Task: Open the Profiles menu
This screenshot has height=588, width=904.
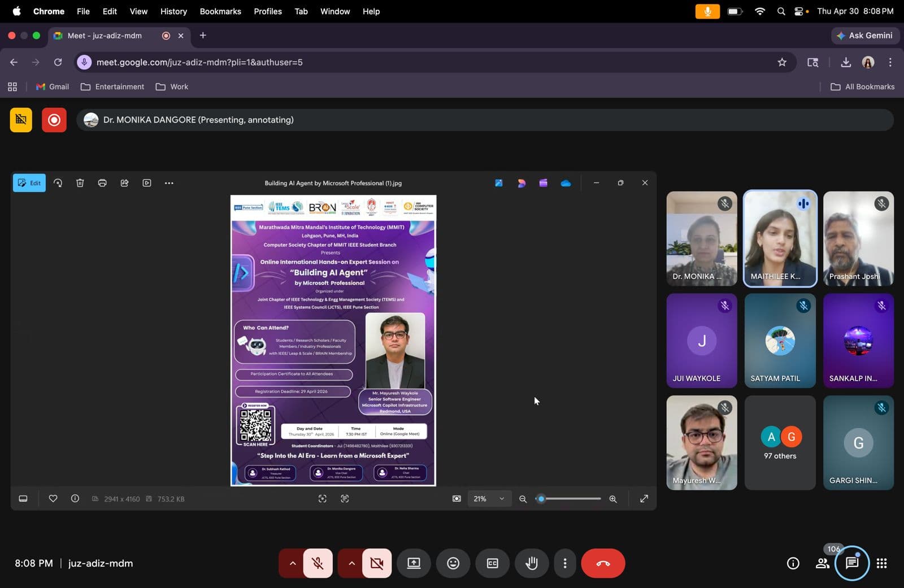Action: (268, 11)
